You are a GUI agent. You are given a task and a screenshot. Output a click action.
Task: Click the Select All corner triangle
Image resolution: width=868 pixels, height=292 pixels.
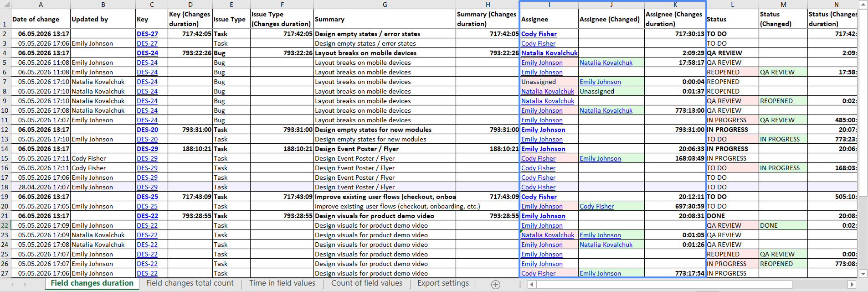pyautogui.click(x=5, y=5)
